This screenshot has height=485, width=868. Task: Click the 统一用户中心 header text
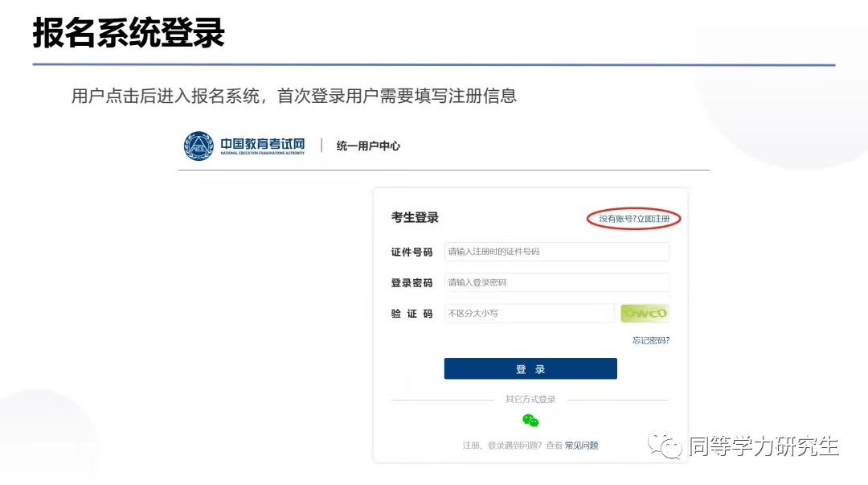coord(368,146)
